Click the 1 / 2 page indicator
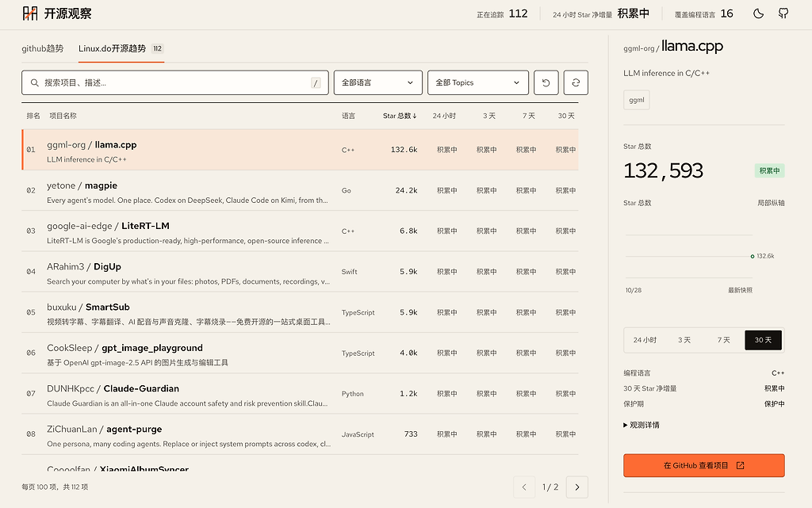Viewport: 812px width, 508px height. tap(550, 487)
